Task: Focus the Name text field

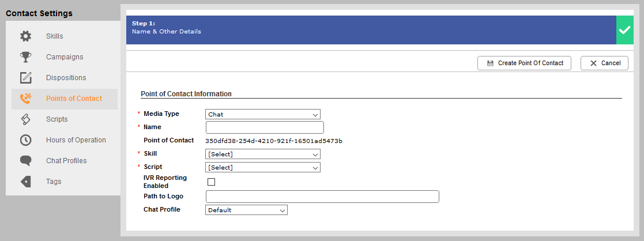Action: coord(265,127)
